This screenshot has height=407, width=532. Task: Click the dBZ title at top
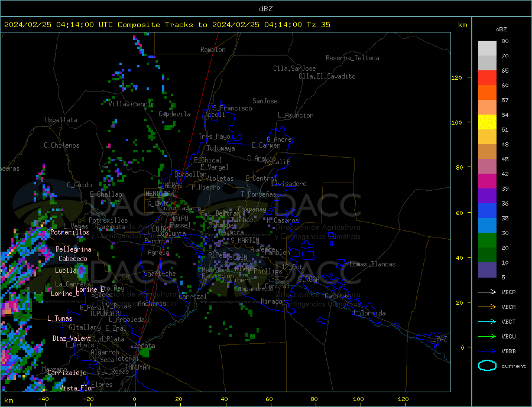click(265, 9)
